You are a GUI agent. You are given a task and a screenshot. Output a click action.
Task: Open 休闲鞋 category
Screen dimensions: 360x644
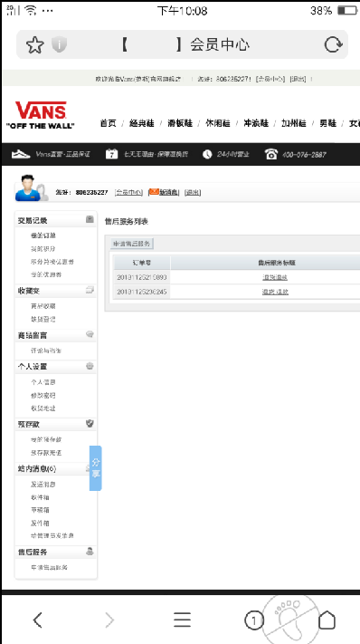tap(218, 123)
